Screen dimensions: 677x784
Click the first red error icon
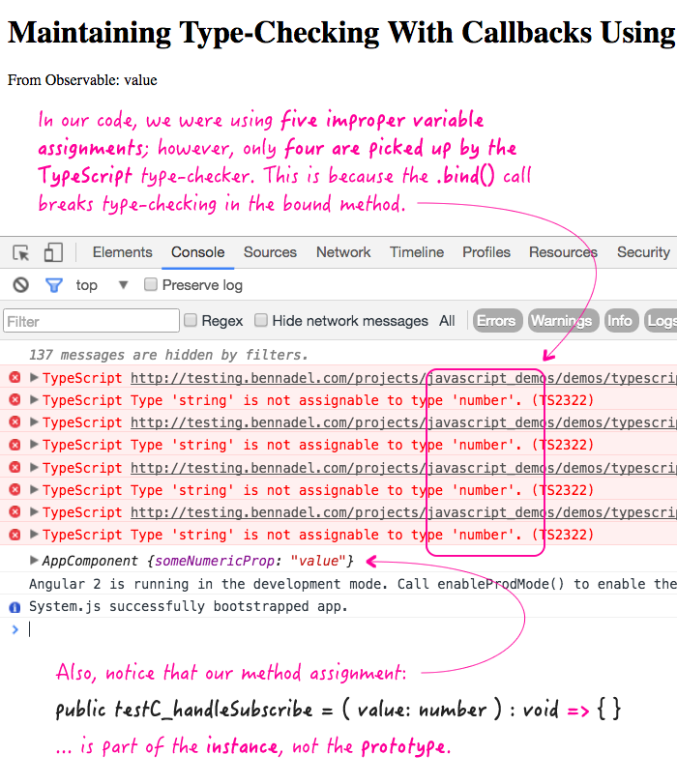[15, 378]
